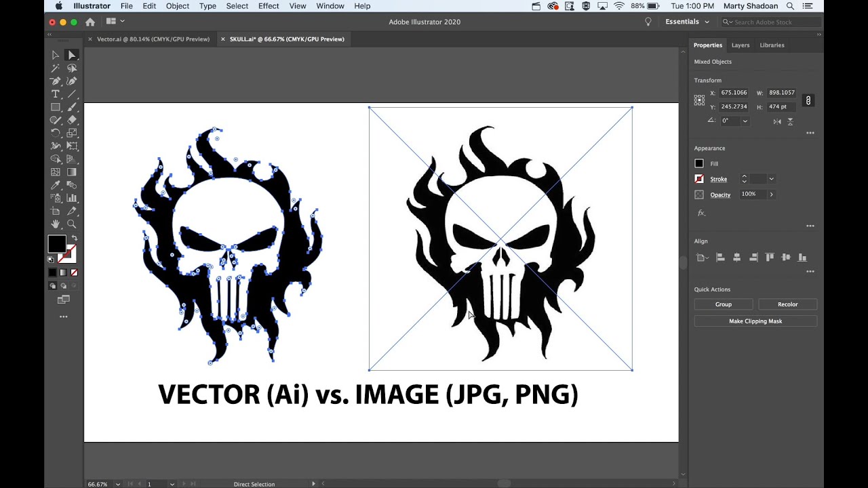868x488 pixels.
Task: Flip selection vertically in Transform
Action: pyautogui.click(x=791, y=121)
